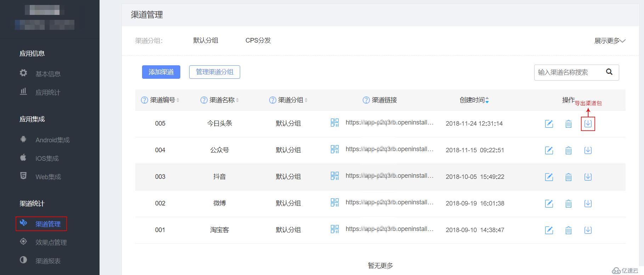Edit the 今日头条 channel row
644x275 pixels.
pyautogui.click(x=549, y=123)
